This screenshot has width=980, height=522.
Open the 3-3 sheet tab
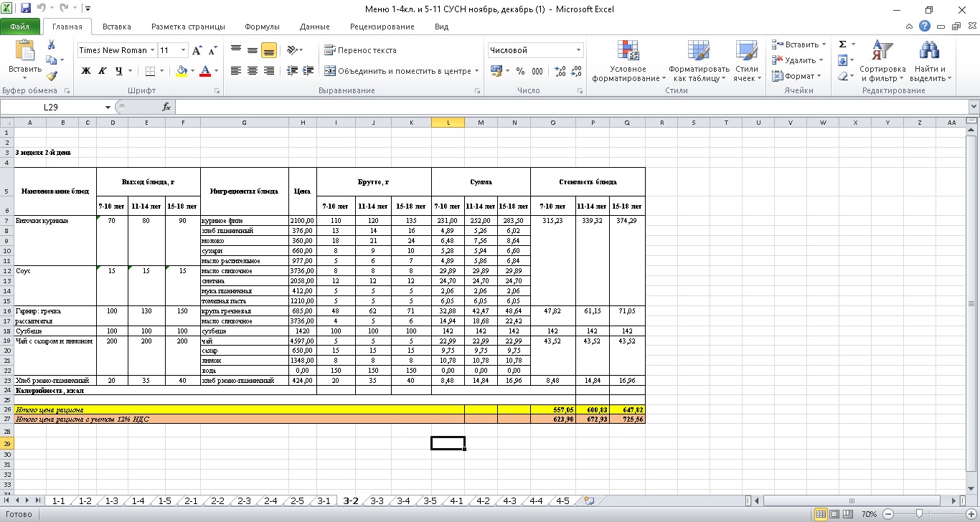tap(377, 500)
